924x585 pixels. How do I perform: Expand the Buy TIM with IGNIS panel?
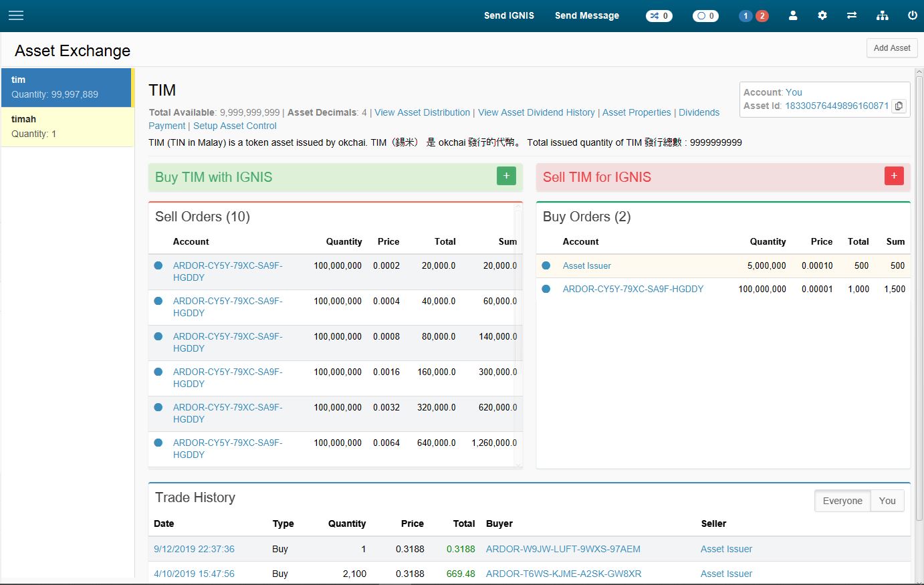point(506,176)
